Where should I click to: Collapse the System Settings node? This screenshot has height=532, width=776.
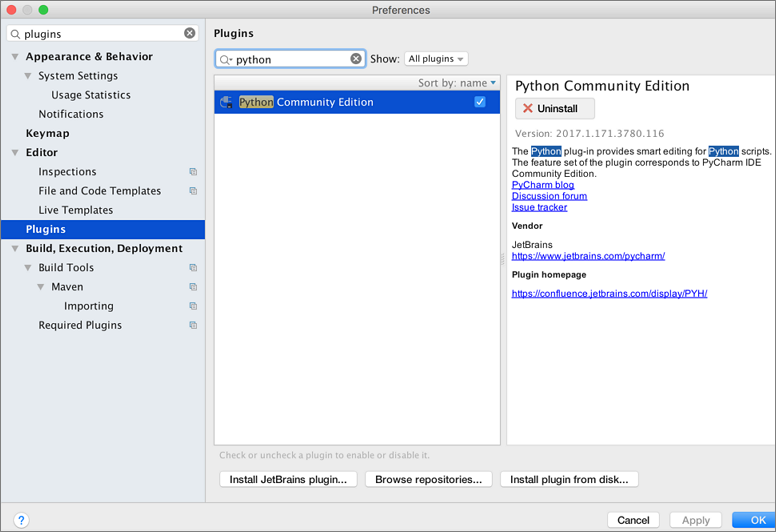pyautogui.click(x=28, y=76)
